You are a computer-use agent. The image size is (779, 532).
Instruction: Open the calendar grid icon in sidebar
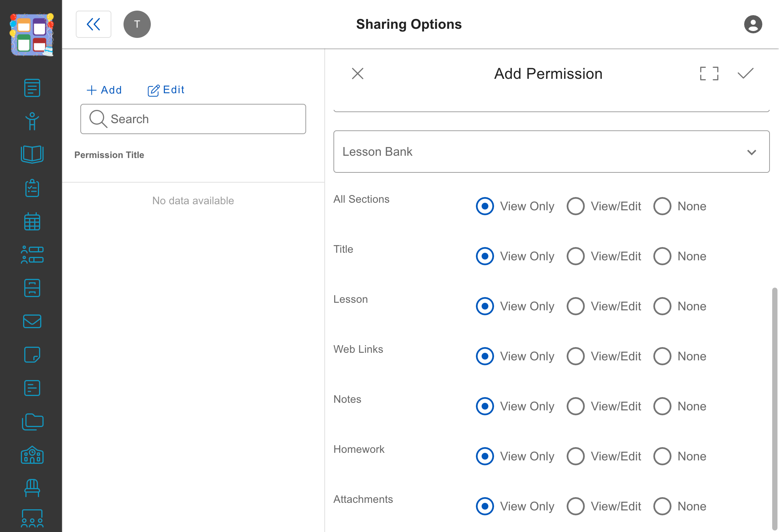(x=32, y=221)
